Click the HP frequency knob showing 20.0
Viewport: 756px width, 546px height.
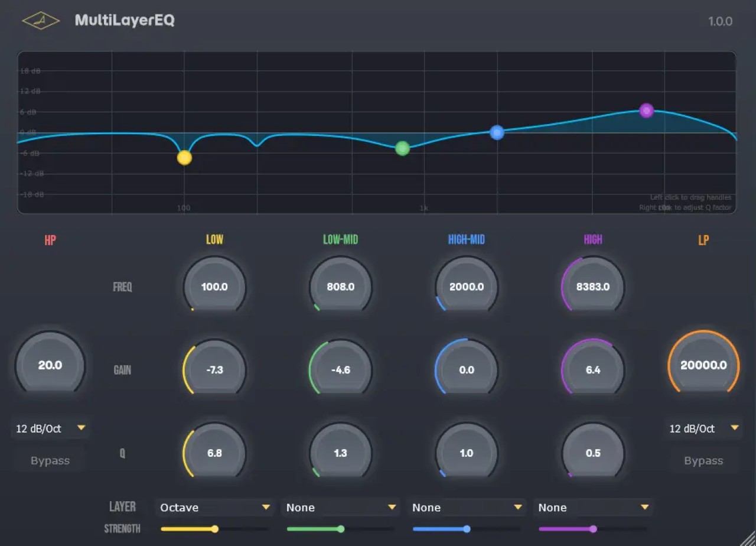coord(50,365)
